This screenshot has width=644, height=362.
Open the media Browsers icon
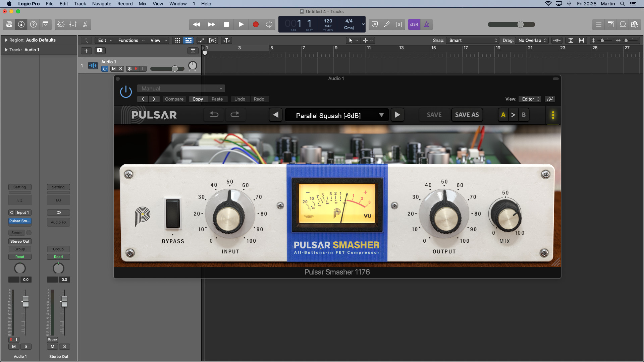635,24
